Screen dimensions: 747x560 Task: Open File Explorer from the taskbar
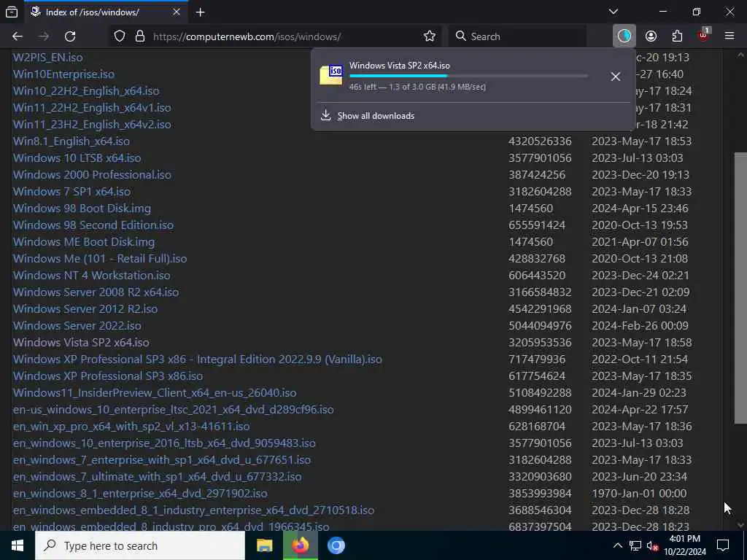(264, 545)
